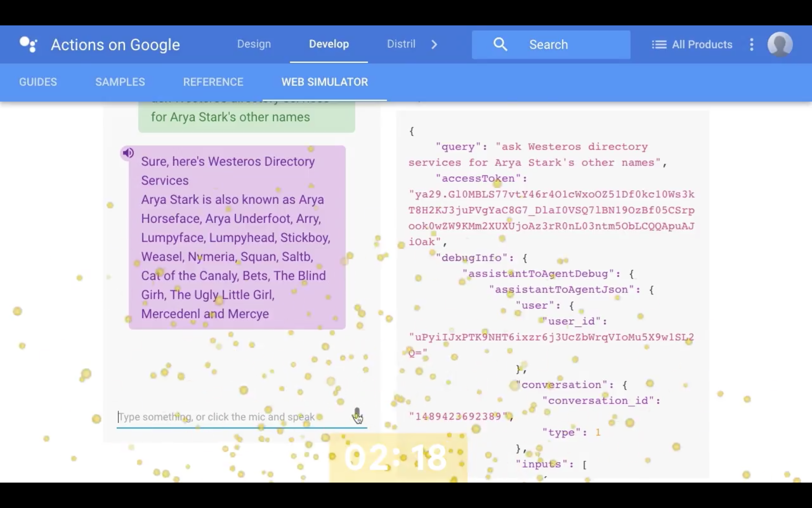The image size is (812, 508).
Task: Go to the GUIDES section
Action: 38,82
